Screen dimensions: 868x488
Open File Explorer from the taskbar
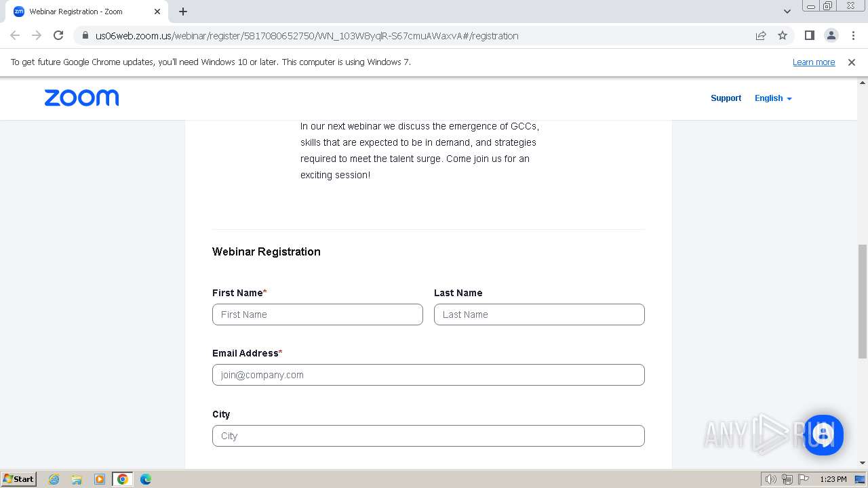[x=77, y=479]
